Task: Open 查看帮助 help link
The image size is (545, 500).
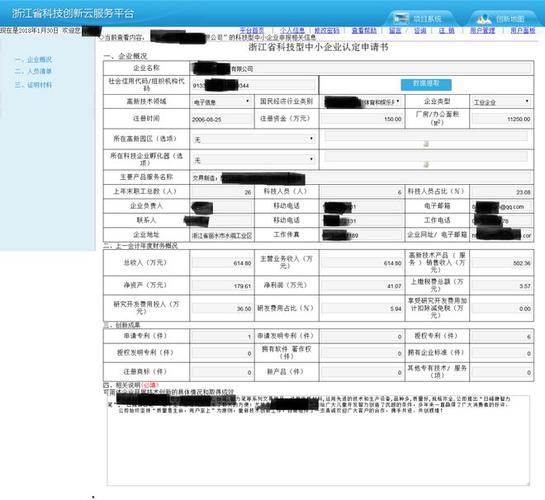Action: [x=364, y=31]
